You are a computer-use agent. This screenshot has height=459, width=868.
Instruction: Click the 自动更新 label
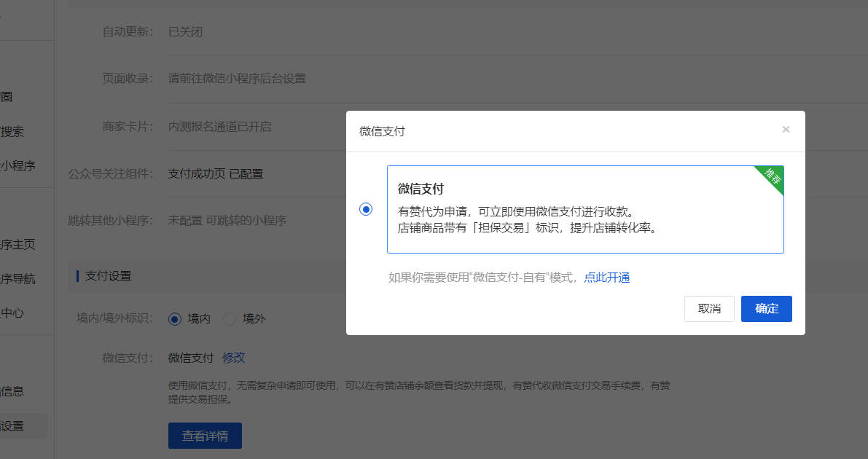pos(128,32)
